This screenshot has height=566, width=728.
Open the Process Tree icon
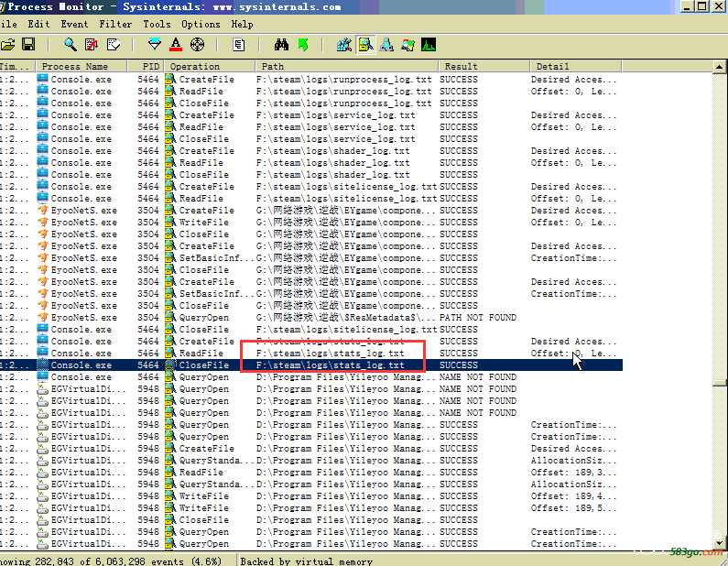239,45
